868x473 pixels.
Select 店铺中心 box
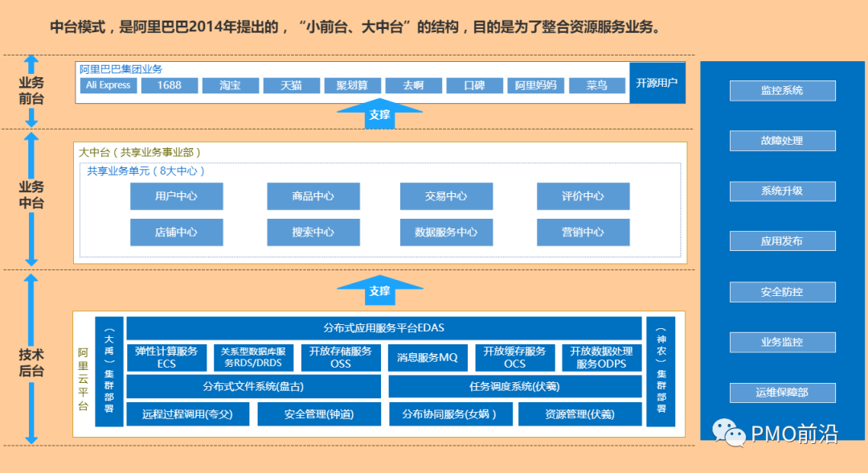[177, 232]
